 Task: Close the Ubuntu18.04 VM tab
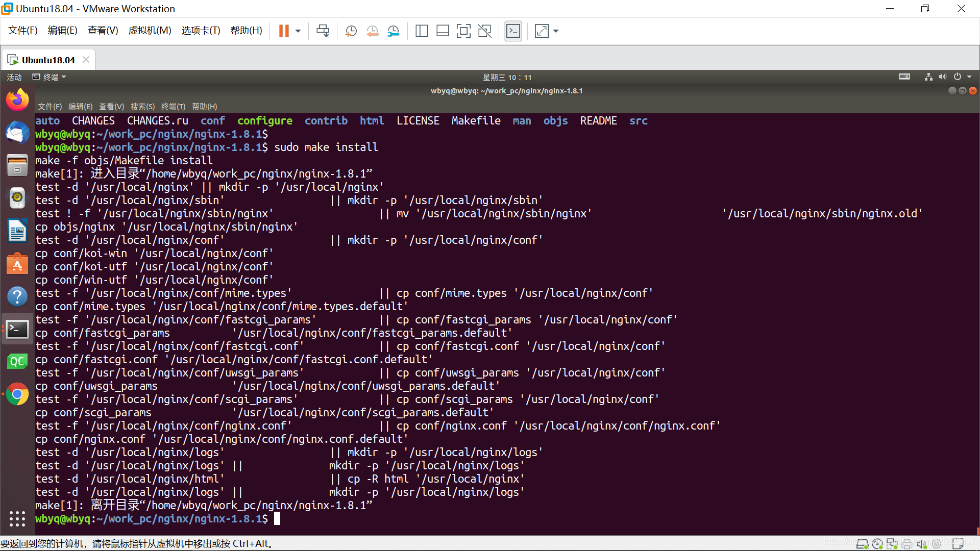86,60
